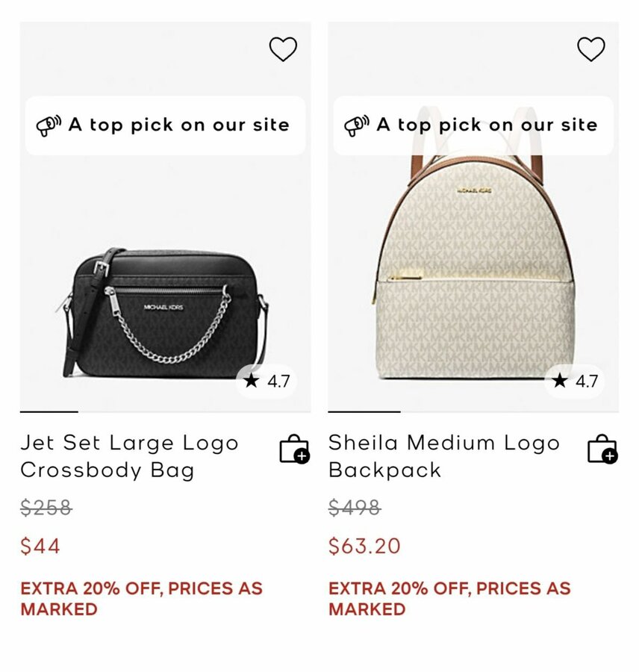Click backpack image carousel indicator bar
Screen dimensions: 639x672
coord(364,411)
